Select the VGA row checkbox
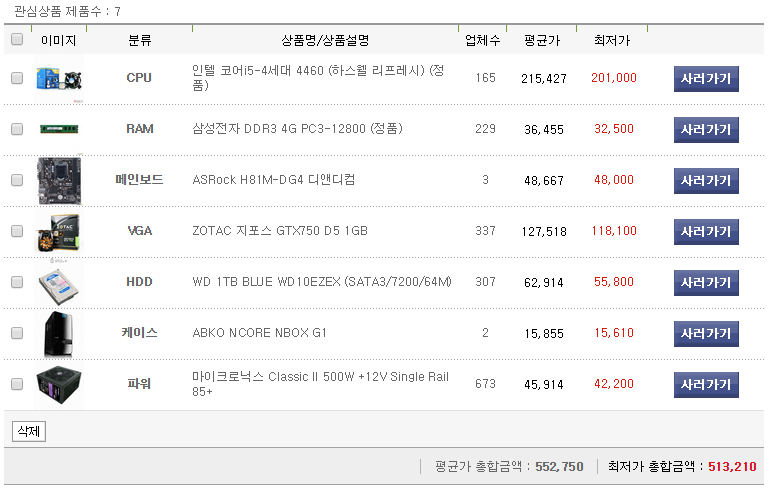 16,231
